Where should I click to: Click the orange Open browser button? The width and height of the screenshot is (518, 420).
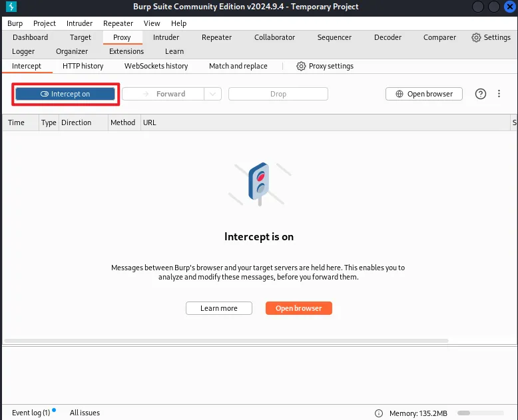tap(299, 308)
